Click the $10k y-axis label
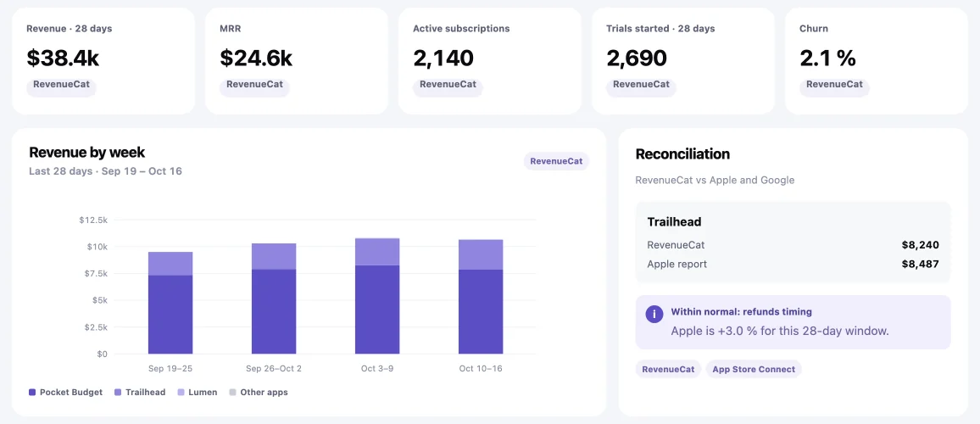The height and width of the screenshot is (424, 980). click(97, 247)
